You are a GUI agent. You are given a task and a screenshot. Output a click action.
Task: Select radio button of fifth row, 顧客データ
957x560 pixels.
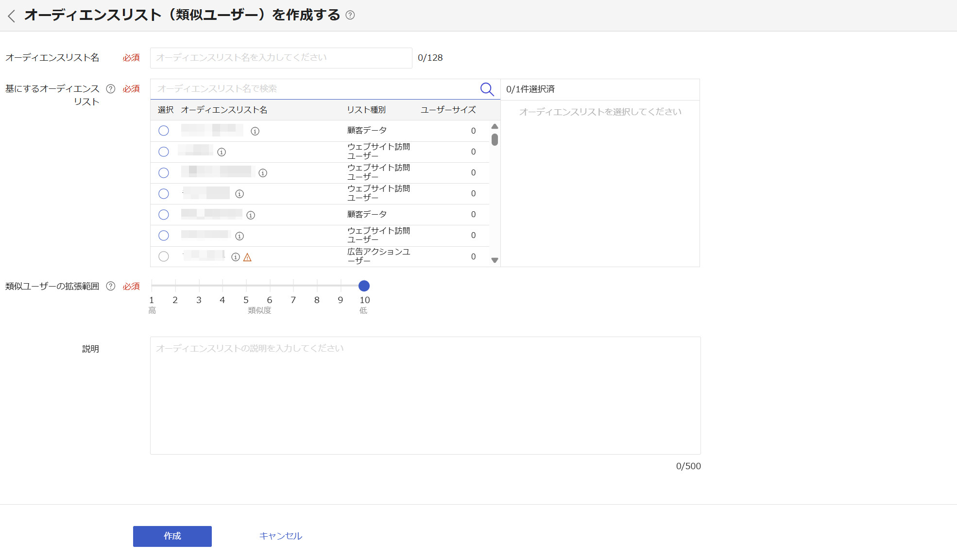164,215
